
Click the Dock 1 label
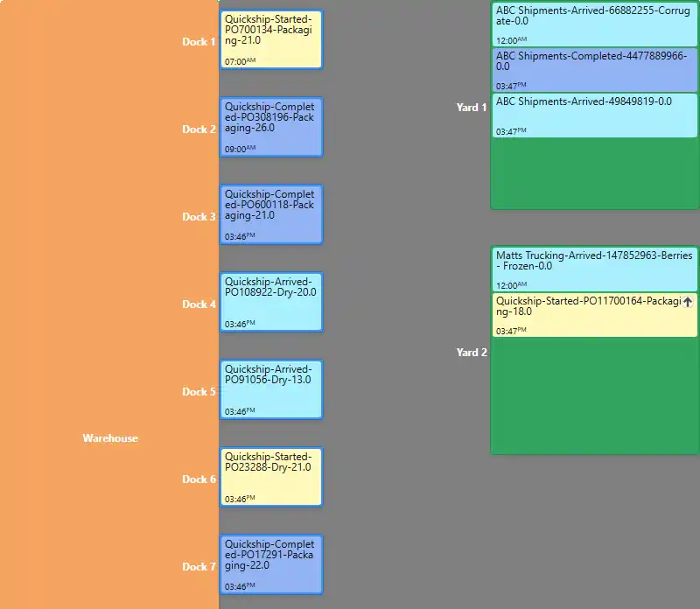click(x=199, y=42)
